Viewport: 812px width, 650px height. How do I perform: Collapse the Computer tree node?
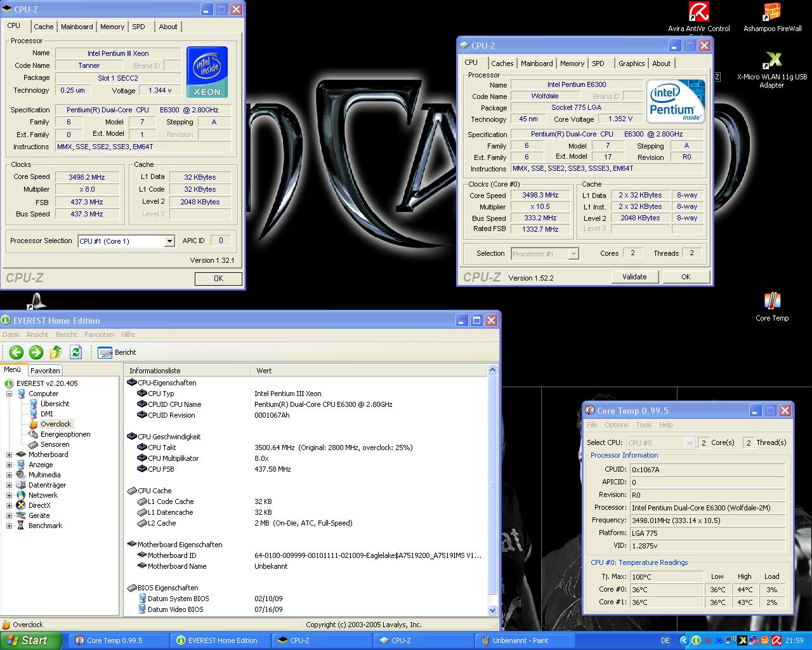[x=10, y=394]
